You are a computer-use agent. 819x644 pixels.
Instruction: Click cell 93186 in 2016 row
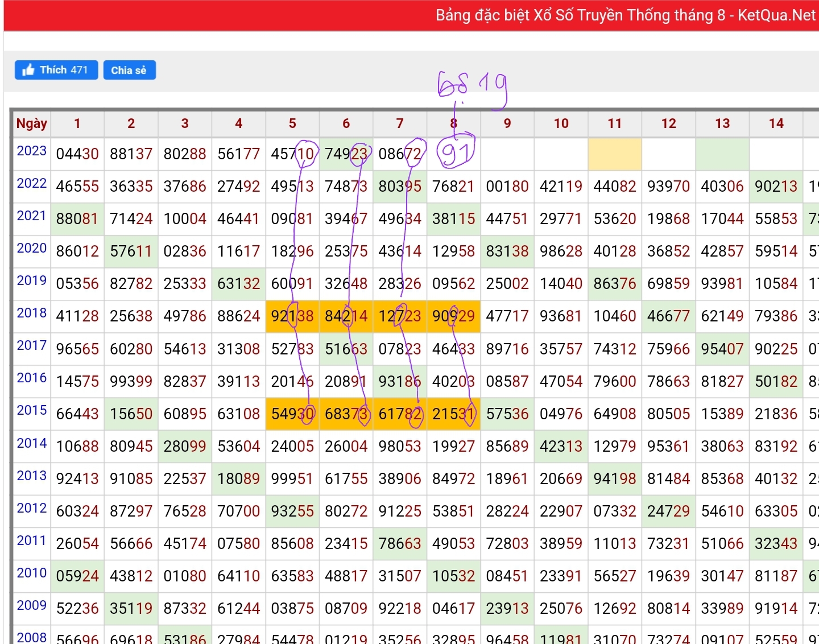(400, 381)
